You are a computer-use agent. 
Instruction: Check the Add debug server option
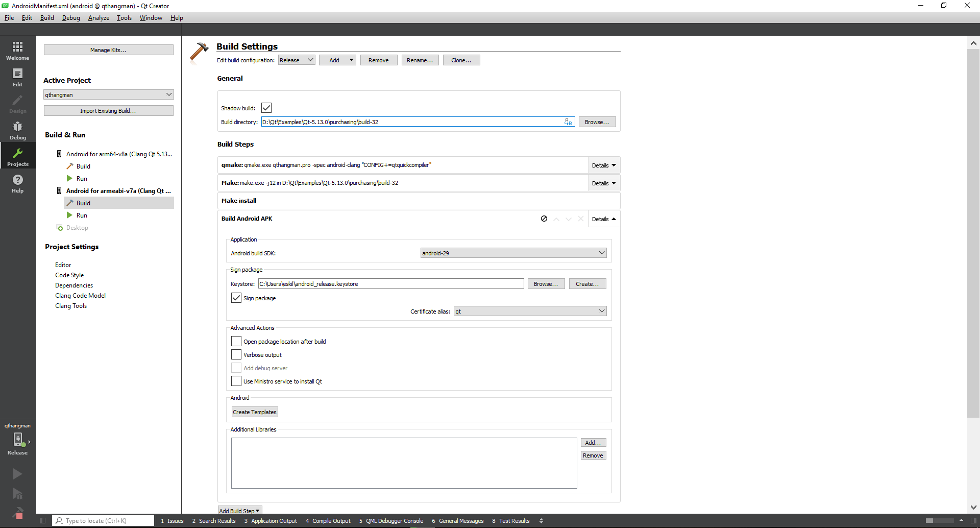click(x=236, y=368)
